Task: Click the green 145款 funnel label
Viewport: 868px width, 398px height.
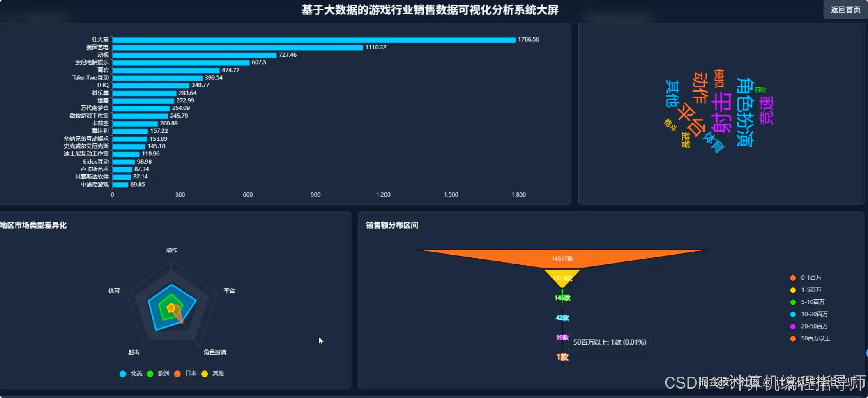Action: pos(562,298)
